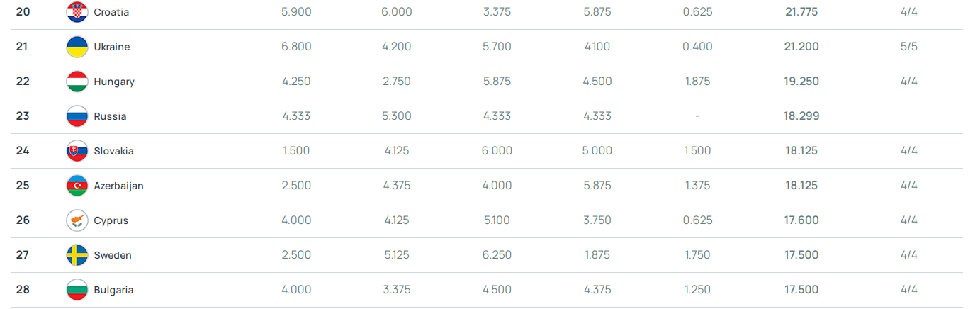Open the Azerbaijan country link
Screen dimensions: 980x309
tap(118, 186)
